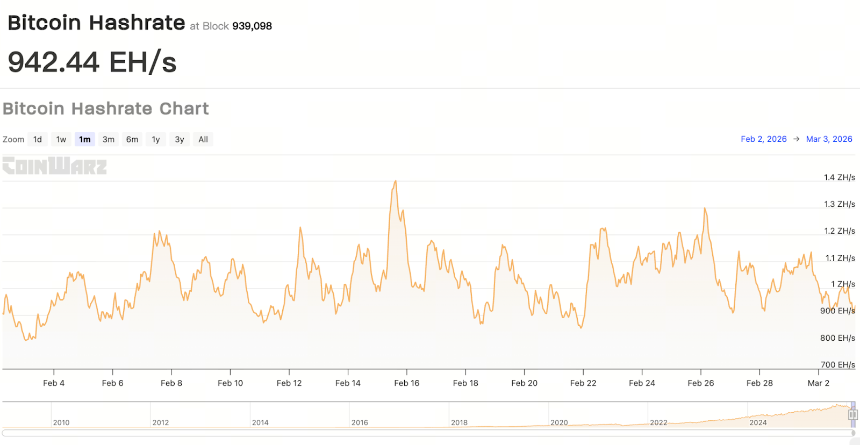Click the navigator scrollbar below the overview
The image size is (860, 445).
[x=428, y=433]
